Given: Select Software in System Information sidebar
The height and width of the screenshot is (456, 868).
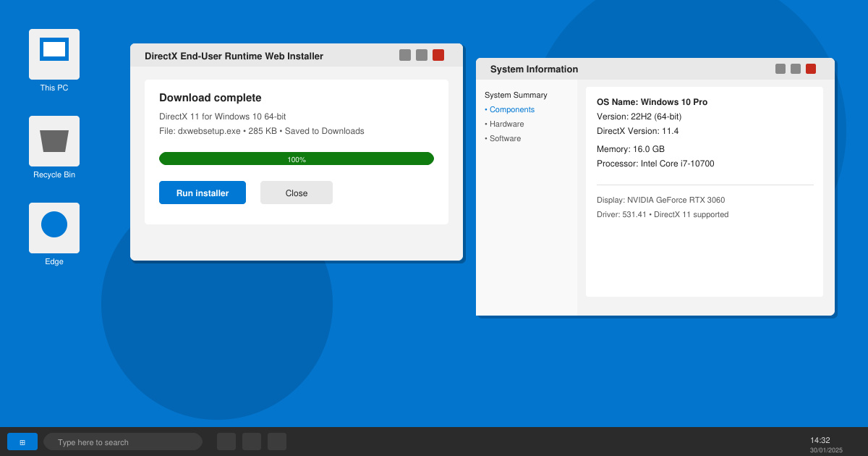Looking at the screenshot, I should click(503, 138).
